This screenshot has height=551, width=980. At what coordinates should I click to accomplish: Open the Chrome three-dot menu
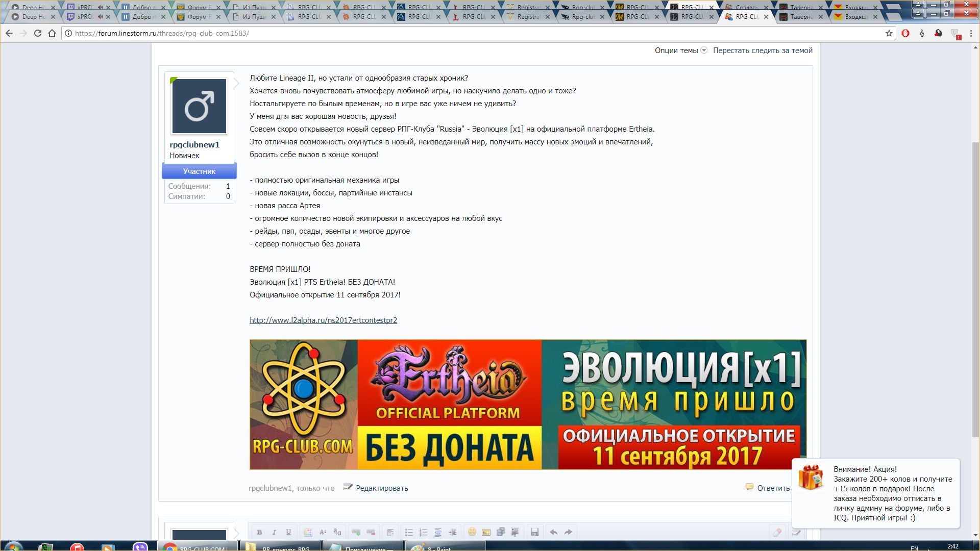pos(972,33)
